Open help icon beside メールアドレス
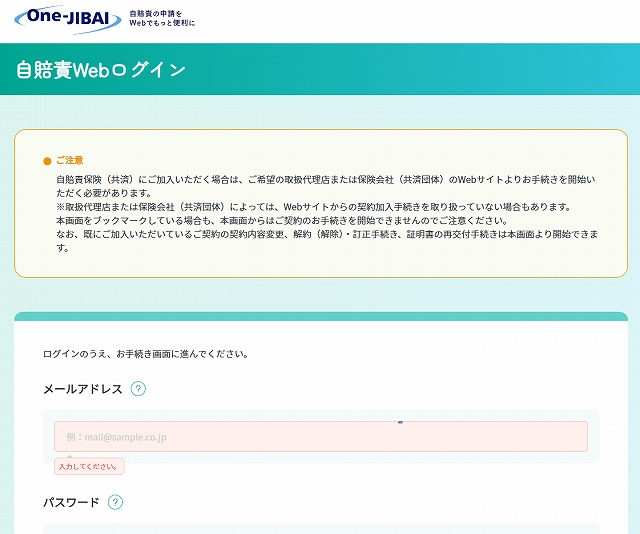This screenshot has width=640, height=534. 138,389
